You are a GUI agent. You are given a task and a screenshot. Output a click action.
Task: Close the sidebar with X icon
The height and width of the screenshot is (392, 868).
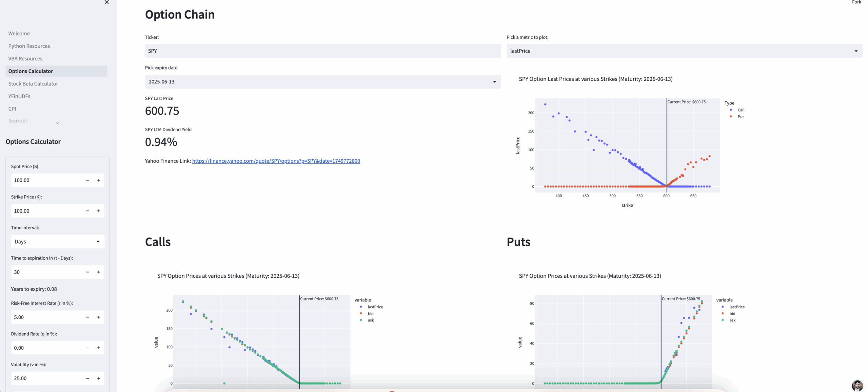(106, 2)
